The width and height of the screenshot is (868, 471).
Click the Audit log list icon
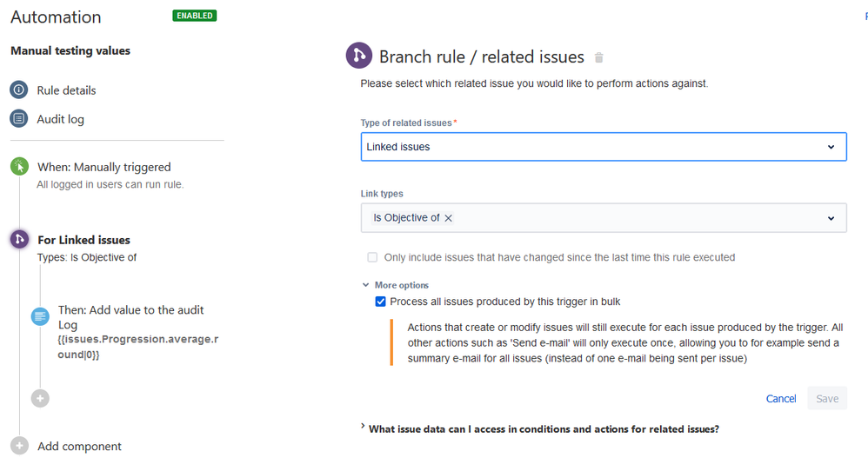point(19,119)
